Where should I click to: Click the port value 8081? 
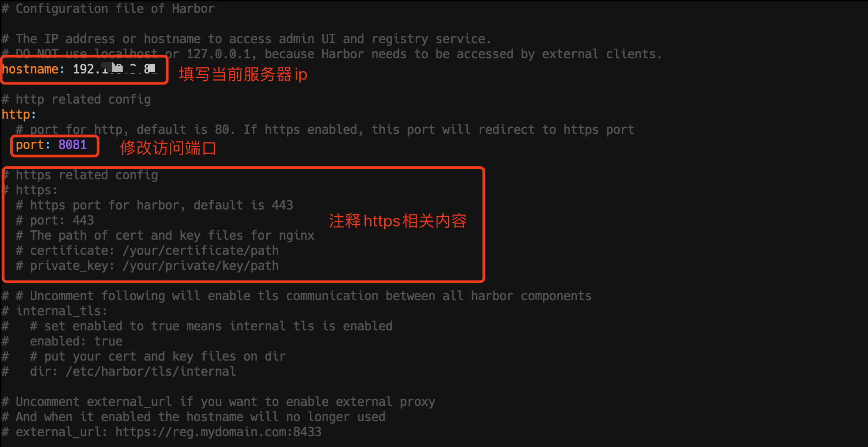[72, 145]
